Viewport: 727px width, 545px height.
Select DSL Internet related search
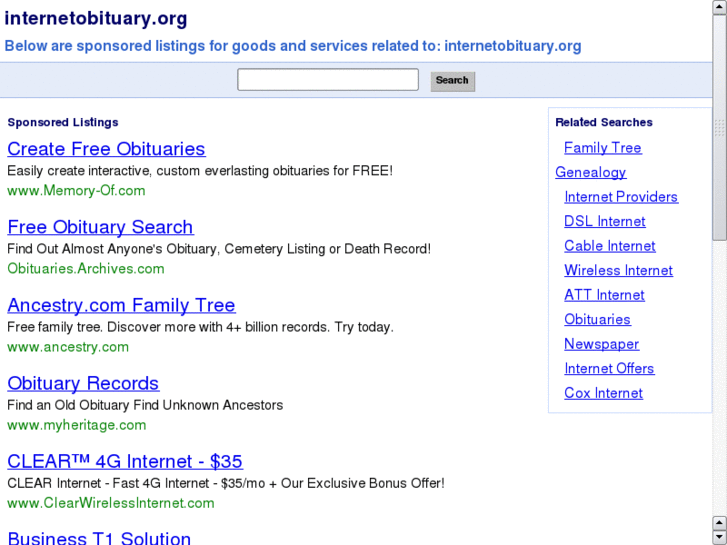coord(605,222)
